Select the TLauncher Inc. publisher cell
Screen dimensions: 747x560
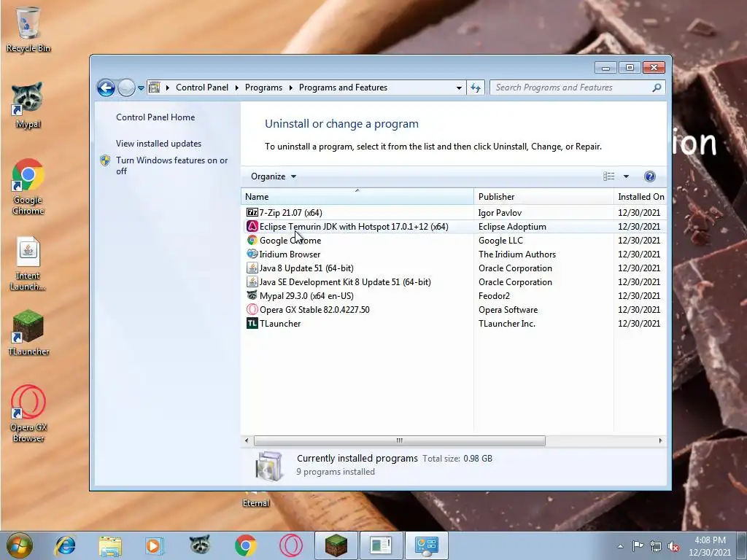pyautogui.click(x=507, y=323)
